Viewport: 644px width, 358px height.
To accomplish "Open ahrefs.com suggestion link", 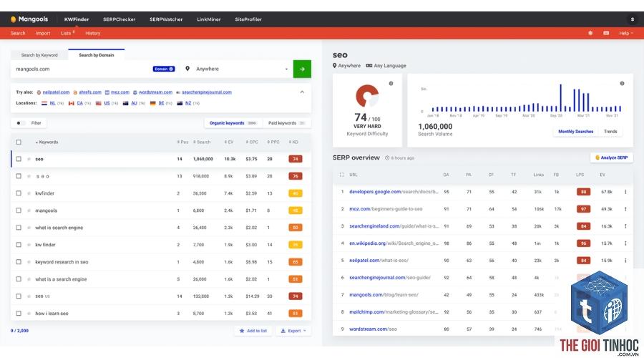I will coord(90,92).
